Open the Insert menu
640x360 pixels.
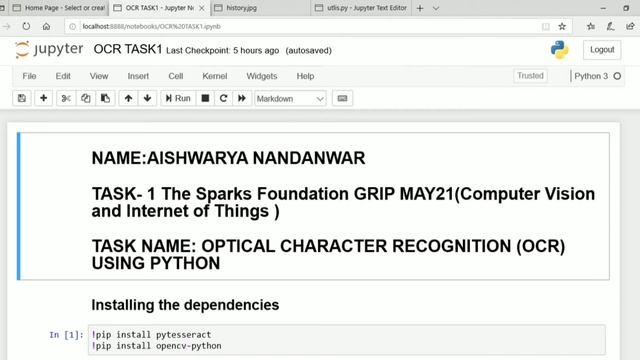click(x=138, y=76)
